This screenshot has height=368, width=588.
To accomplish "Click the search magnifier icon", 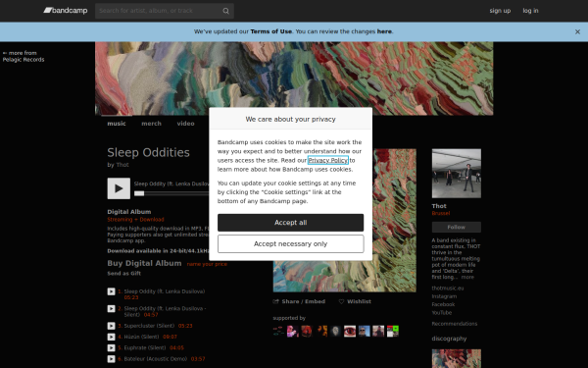I will (225, 11).
